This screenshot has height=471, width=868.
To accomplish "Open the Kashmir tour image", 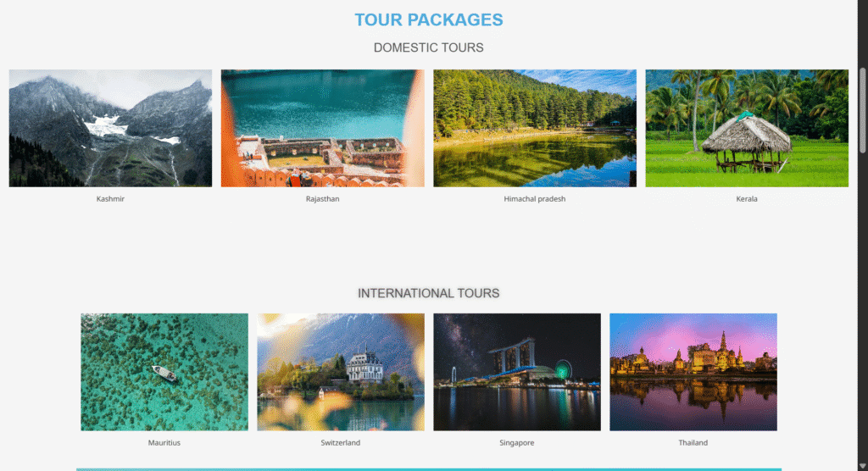I will pos(110,128).
